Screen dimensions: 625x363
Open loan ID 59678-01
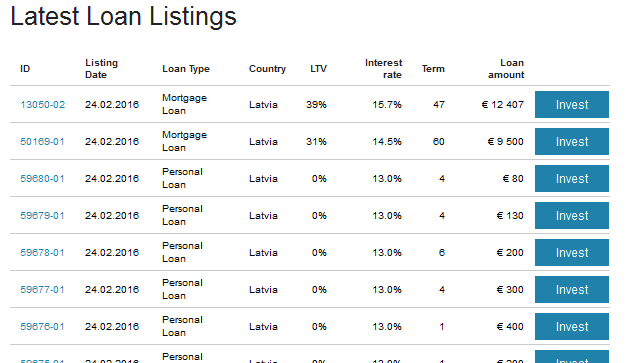(x=42, y=253)
